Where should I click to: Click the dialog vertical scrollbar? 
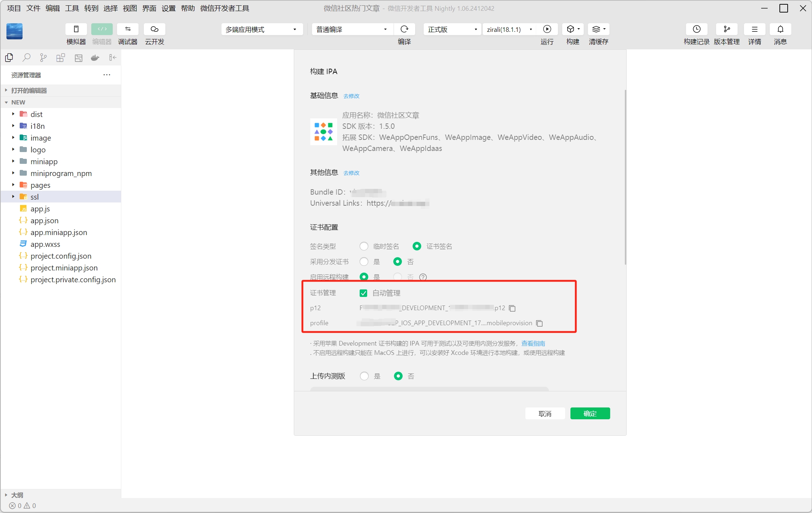click(x=625, y=177)
